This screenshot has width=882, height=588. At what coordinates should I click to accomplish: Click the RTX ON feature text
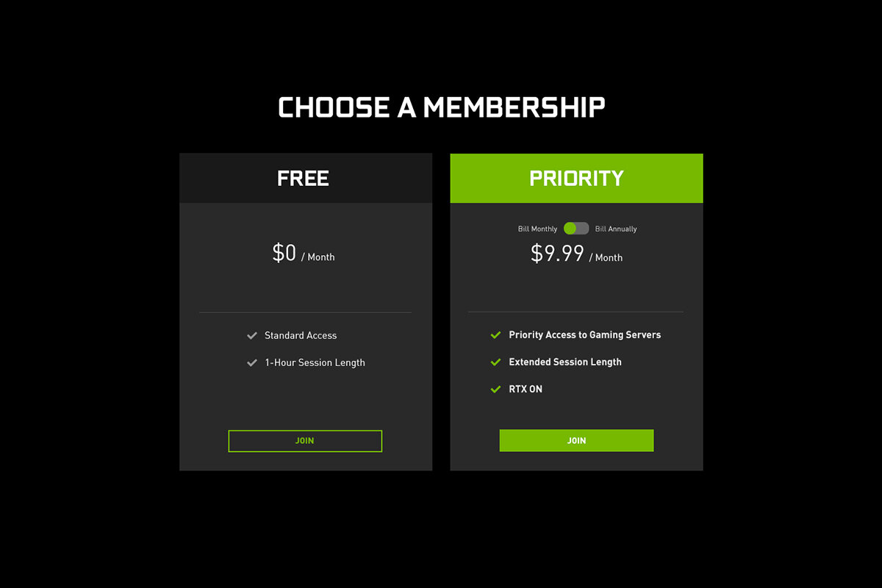coord(526,390)
